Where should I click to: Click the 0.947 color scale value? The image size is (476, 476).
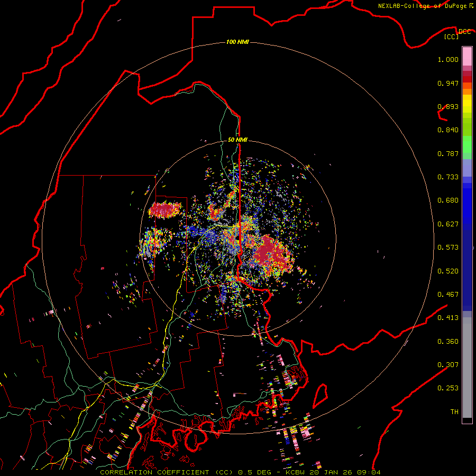[448, 83]
